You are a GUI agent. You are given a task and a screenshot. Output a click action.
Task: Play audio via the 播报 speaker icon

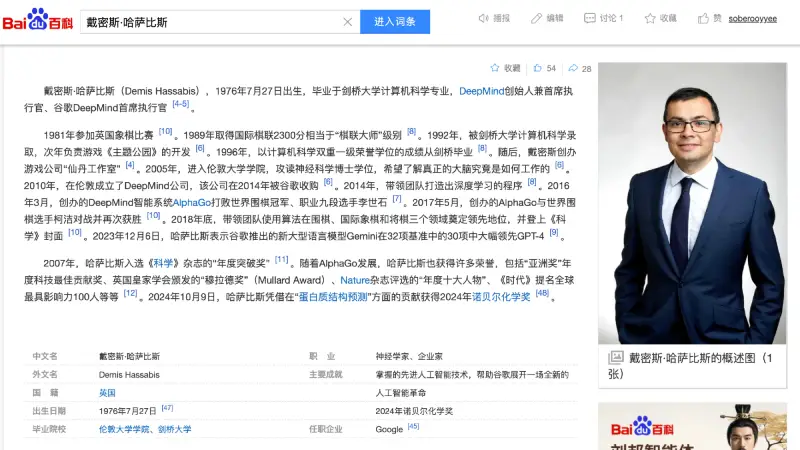click(x=483, y=18)
